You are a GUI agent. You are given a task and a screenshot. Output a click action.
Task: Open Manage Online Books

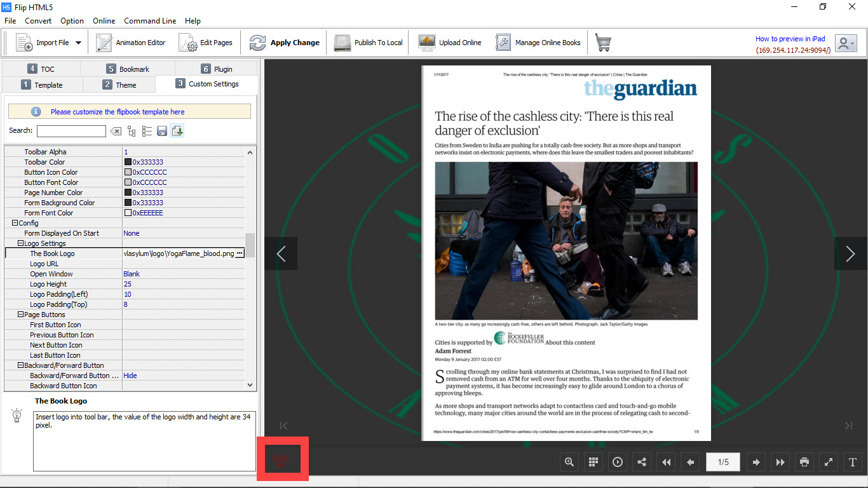tap(538, 43)
